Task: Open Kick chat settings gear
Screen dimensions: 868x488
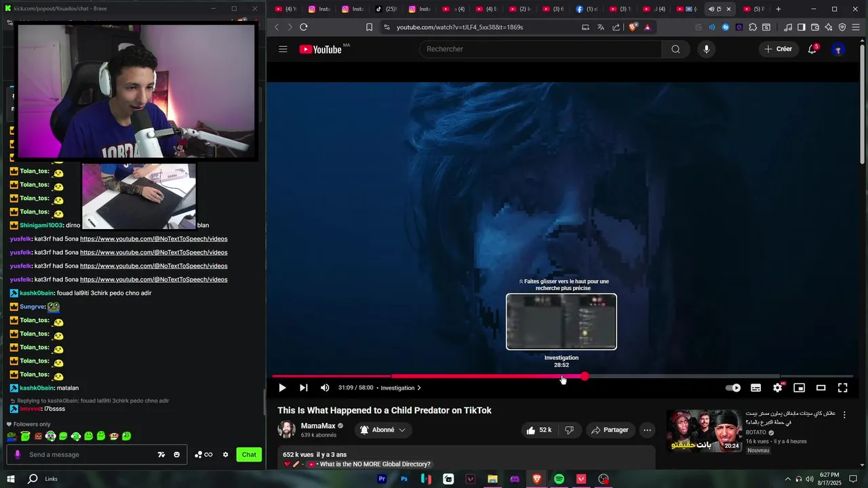Action: coord(226,454)
